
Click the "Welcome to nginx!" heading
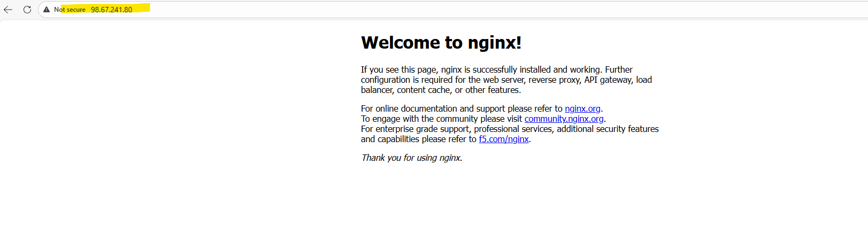pos(441,42)
